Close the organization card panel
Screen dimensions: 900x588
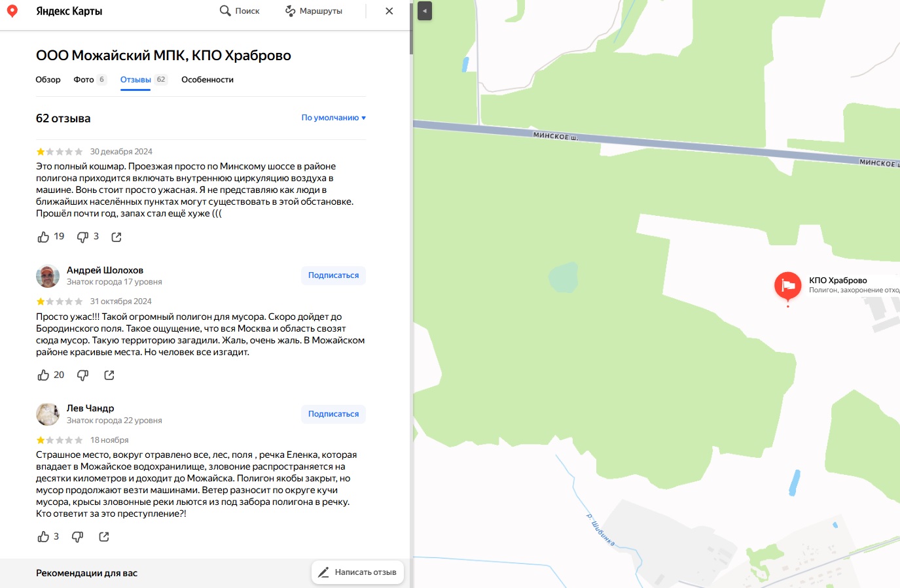tap(389, 11)
